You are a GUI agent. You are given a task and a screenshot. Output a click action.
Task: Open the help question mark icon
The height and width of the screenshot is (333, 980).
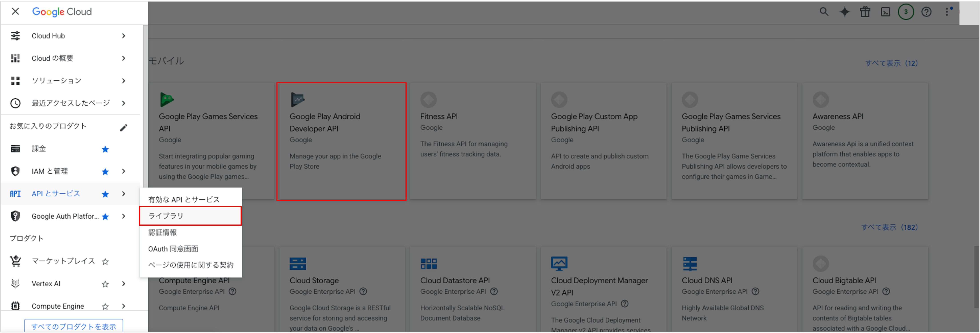coord(926,12)
